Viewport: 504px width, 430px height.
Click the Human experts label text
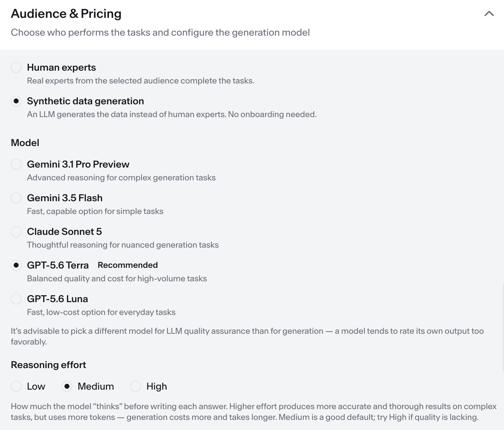pyautogui.click(x=61, y=67)
